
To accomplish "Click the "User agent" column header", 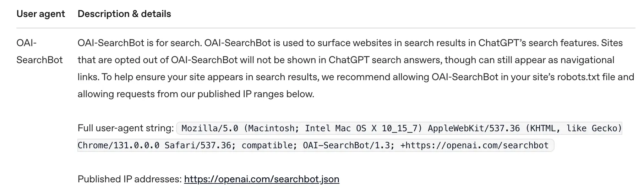I will coord(40,14).
